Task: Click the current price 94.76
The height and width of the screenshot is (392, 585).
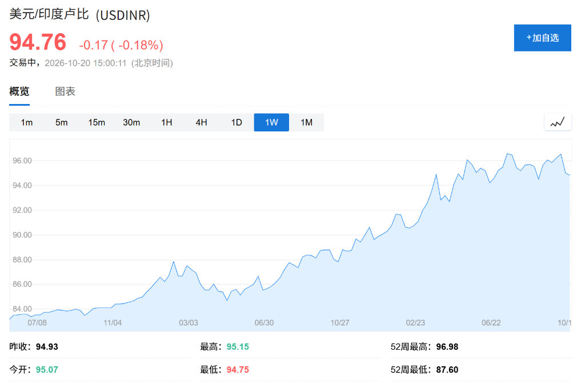Action: pyautogui.click(x=38, y=42)
